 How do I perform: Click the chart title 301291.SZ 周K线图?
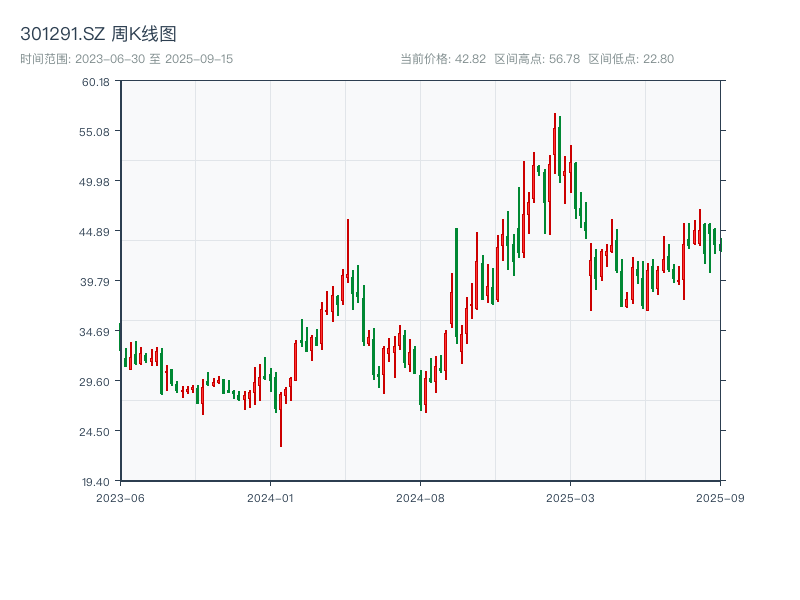(x=98, y=35)
